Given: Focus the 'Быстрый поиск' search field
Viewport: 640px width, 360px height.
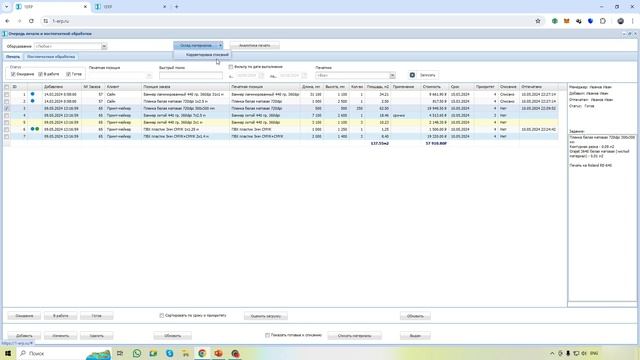Looking at the screenshot, I should click(x=191, y=76).
